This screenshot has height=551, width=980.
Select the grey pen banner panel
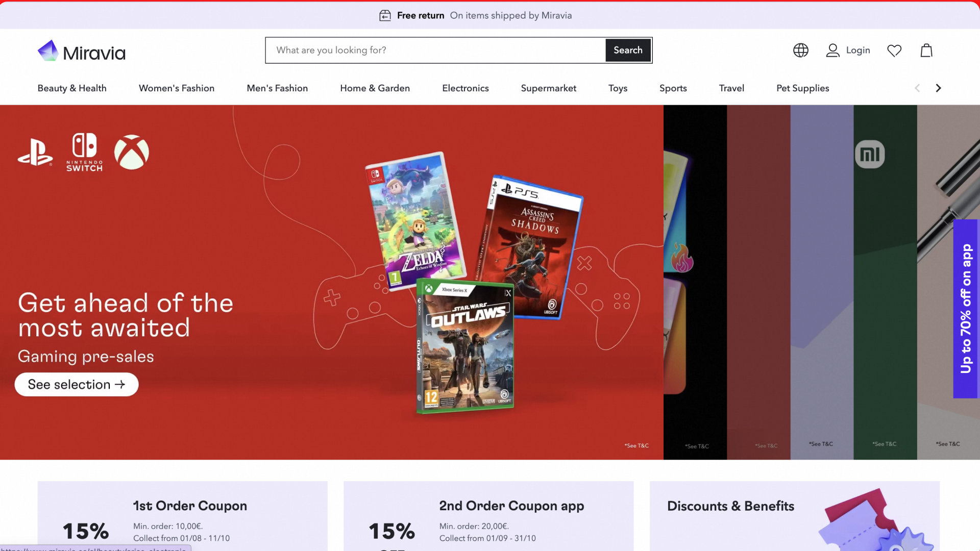pyautogui.click(x=948, y=282)
